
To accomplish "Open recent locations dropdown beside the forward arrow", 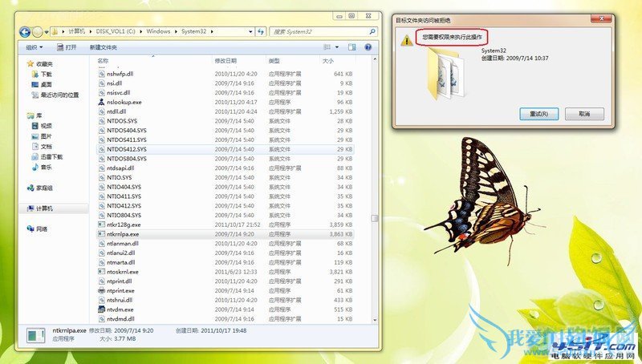I will (x=47, y=32).
